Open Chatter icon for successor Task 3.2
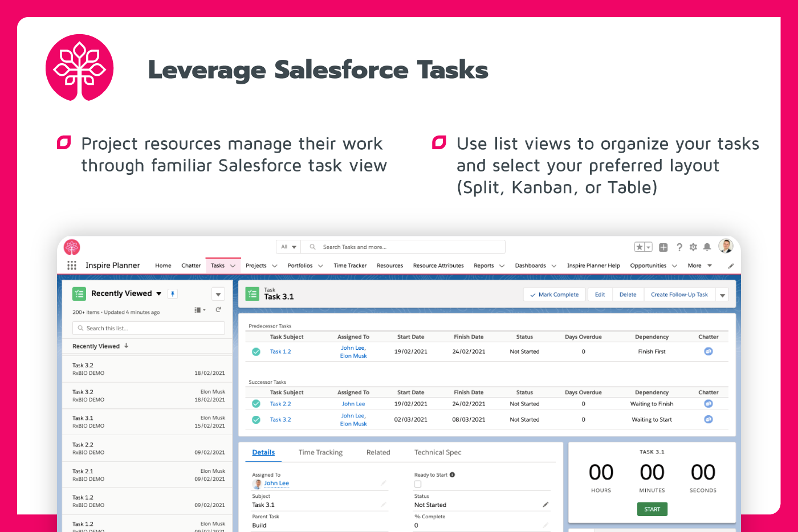This screenshot has height=532, width=798. pos(709,419)
